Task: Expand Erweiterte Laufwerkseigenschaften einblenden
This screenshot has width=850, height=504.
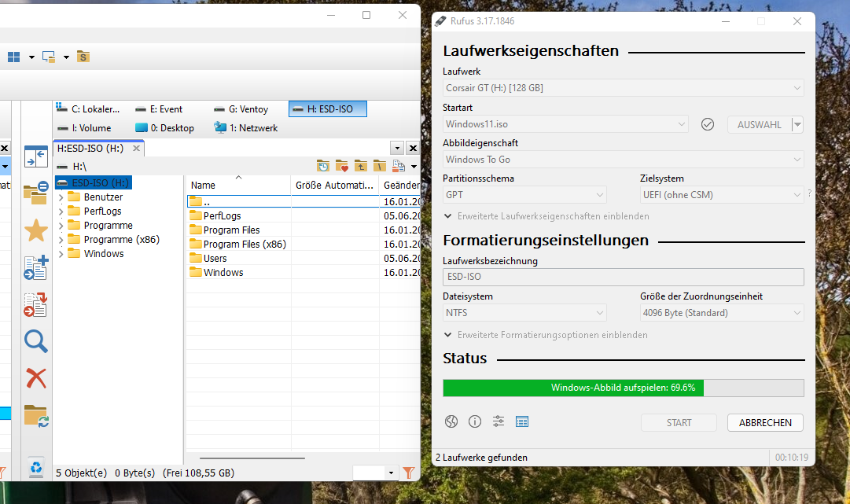Action: [x=546, y=216]
